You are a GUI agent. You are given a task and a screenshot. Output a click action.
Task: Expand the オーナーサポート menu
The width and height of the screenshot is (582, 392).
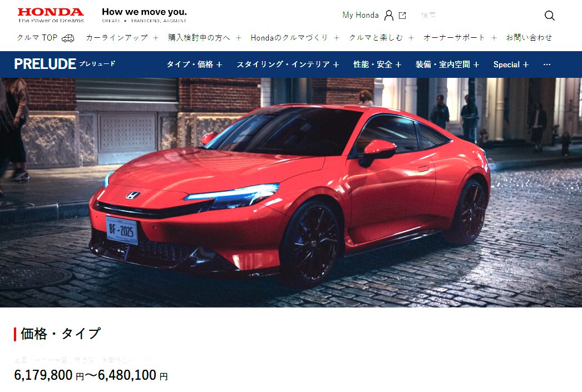tap(460, 37)
